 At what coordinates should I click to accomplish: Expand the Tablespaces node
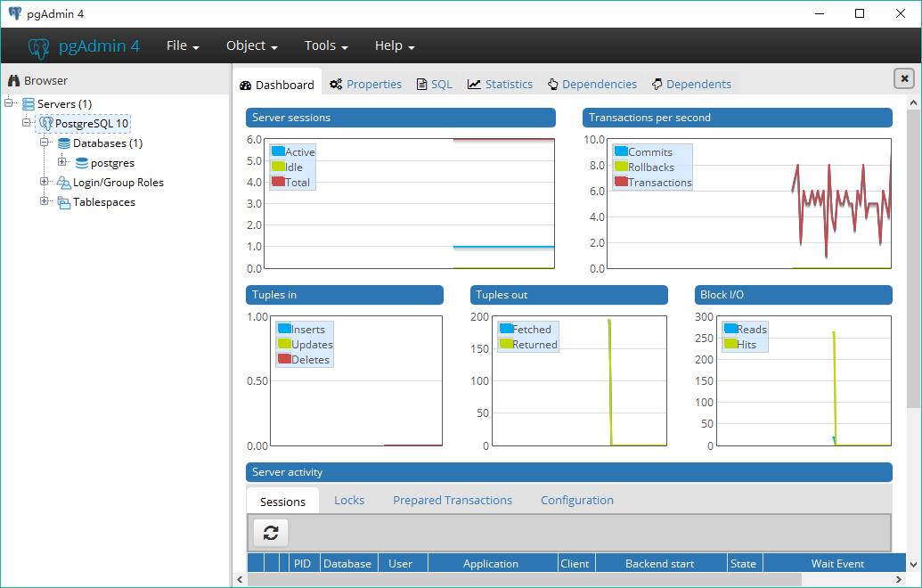tap(45, 201)
